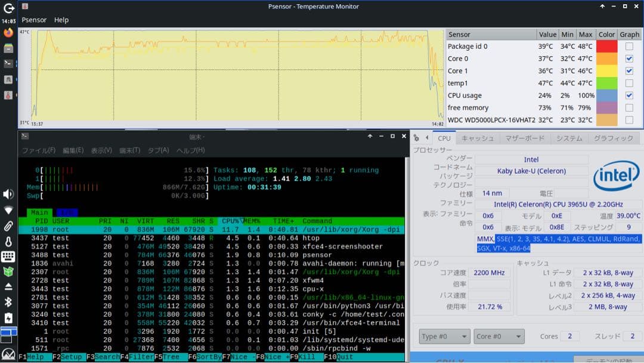
Task: Switch to the マザーボード tab
Action: coord(525,138)
